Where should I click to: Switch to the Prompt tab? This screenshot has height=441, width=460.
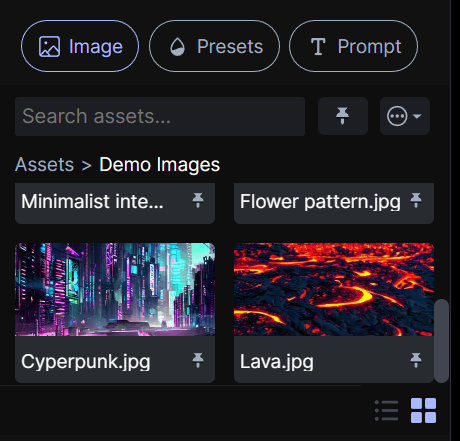[x=353, y=46]
